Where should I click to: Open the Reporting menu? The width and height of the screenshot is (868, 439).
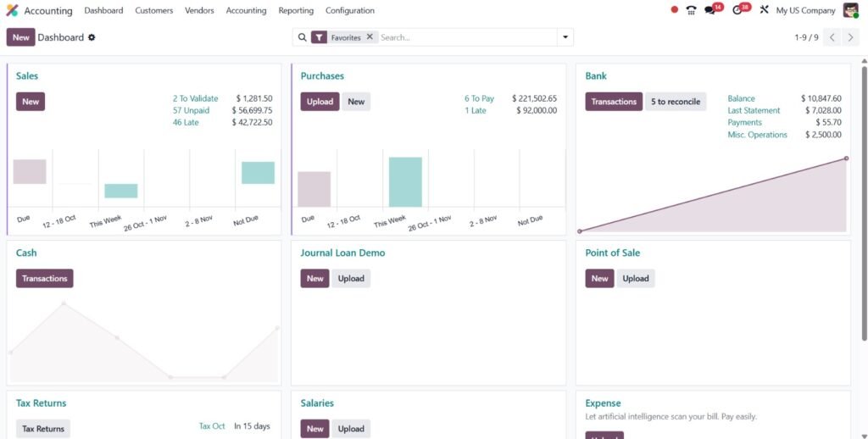[296, 11]
